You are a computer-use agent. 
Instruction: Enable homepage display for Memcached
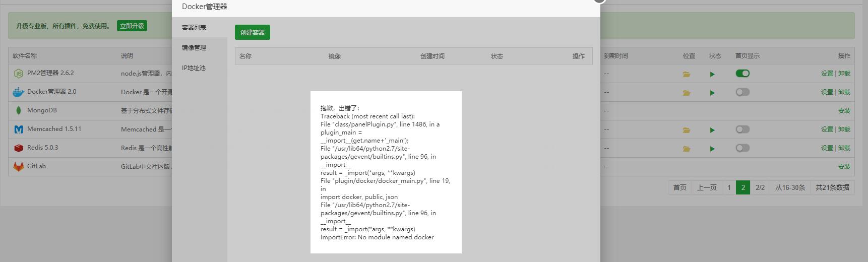coord(742,129)
